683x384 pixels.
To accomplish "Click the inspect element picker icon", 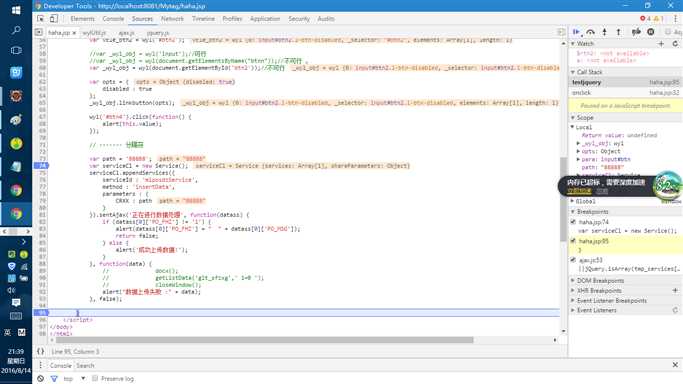I will [41, 19].
